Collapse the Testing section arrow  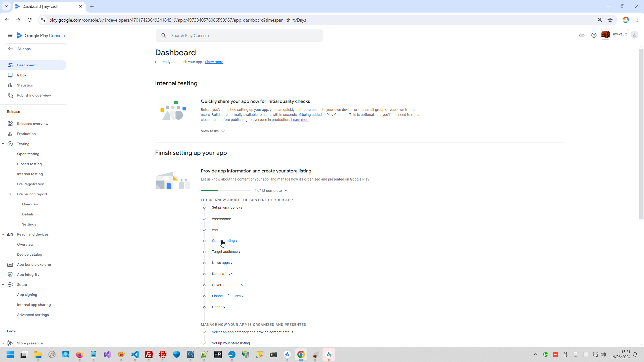click(3, 144)
